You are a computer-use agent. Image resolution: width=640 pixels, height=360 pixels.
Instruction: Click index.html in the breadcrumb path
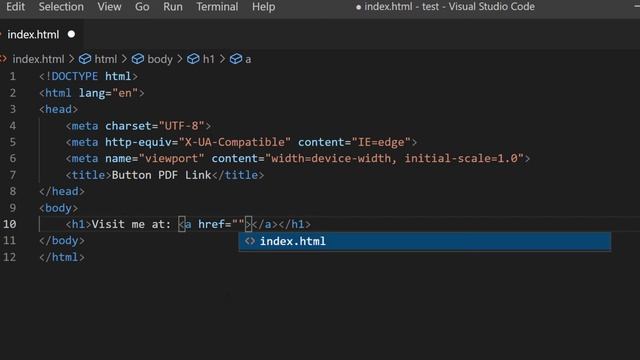click(38, 59)
